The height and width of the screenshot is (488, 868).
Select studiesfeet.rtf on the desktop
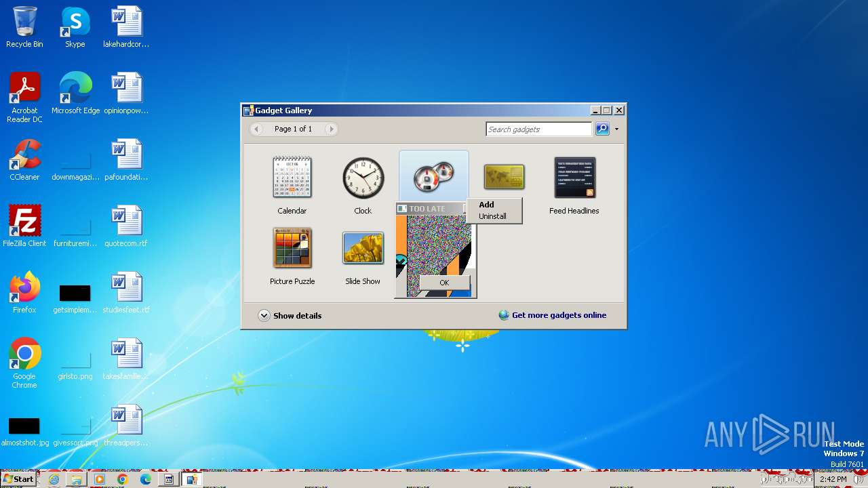click(x=126, y=293)
